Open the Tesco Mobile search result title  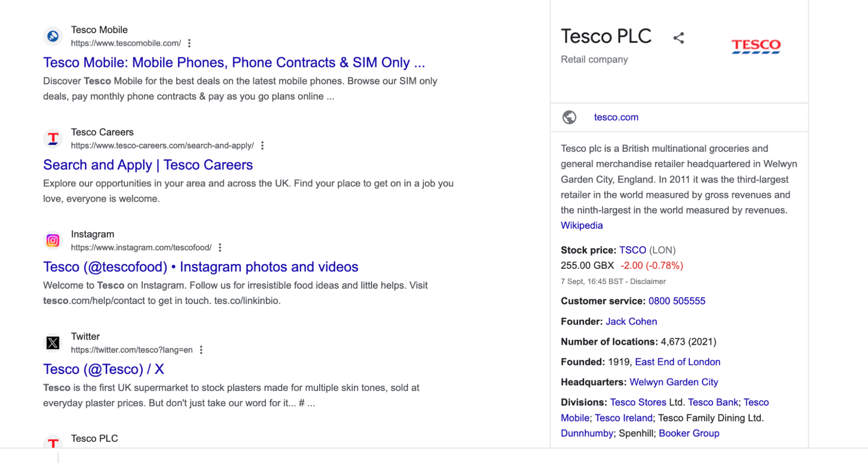pos(234,63)
